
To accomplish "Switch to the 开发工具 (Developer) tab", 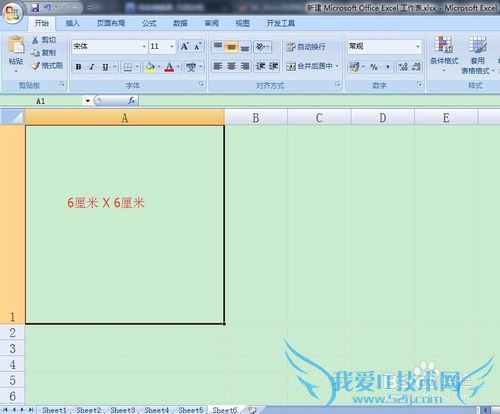I will pos(280,23).
